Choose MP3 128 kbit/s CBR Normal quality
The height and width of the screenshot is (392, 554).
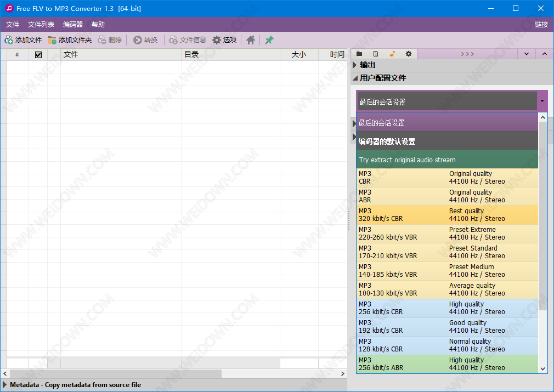pyautogui.click(x=447, y=345)
